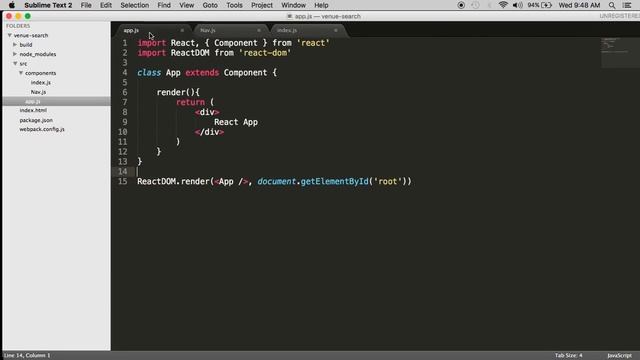Collapse the venue-search folder arrow
The width and height of the screenshot is (640, 360).
9,36
